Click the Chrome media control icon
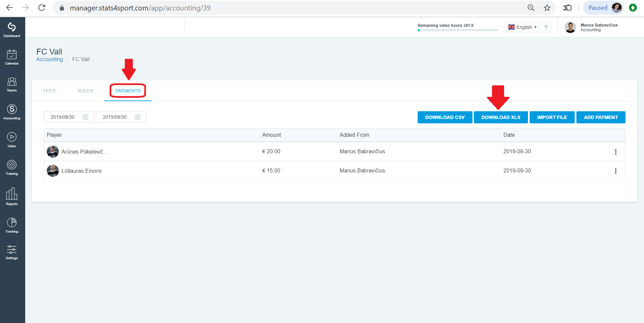Screen dimensions: 644x323 [x=567, y=8]
